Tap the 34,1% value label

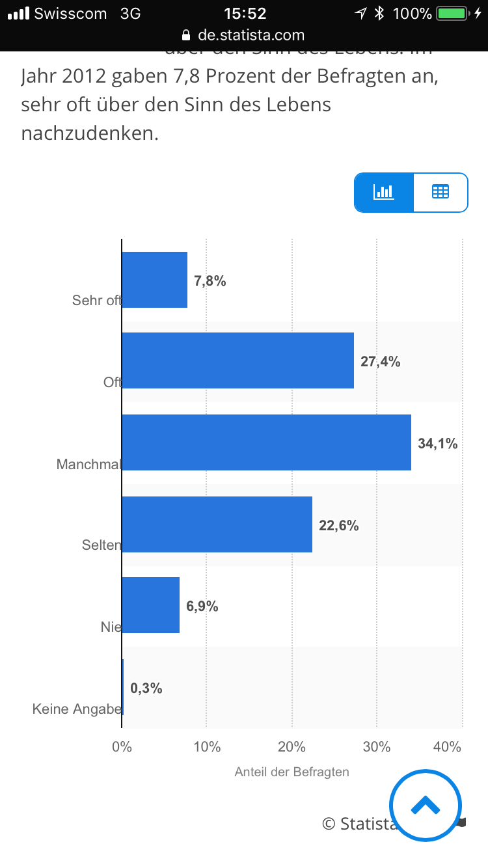point(438,444)
